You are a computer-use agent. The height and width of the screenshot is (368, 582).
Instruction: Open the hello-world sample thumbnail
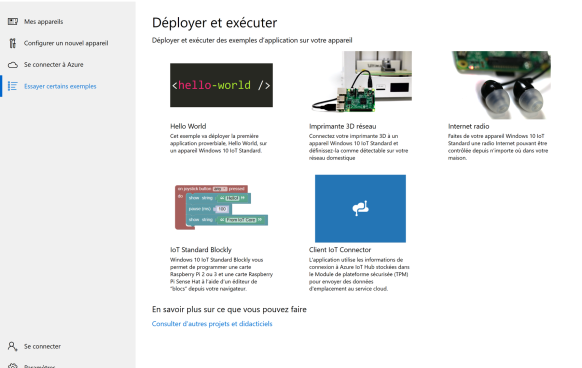[221, 85]
